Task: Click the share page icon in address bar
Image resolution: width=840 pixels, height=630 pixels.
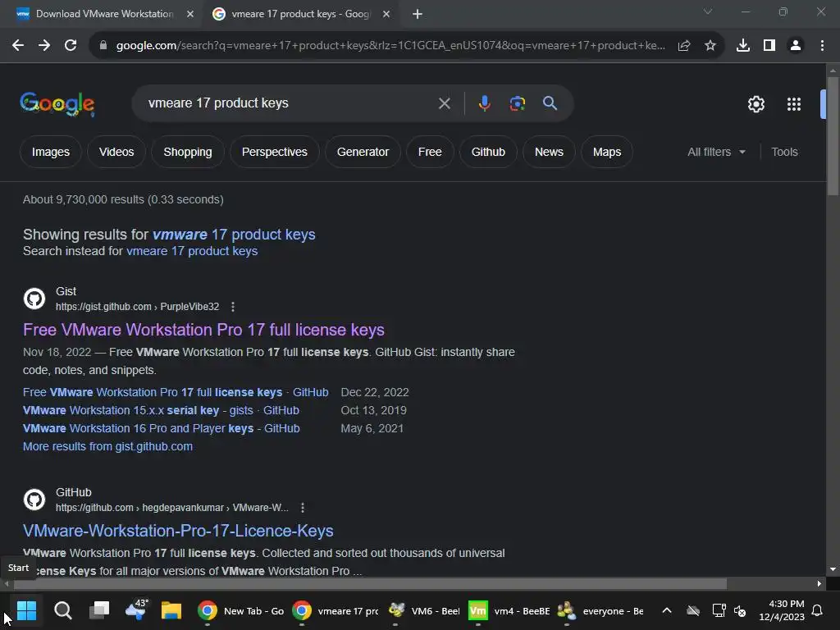Action: coord(684,46)
